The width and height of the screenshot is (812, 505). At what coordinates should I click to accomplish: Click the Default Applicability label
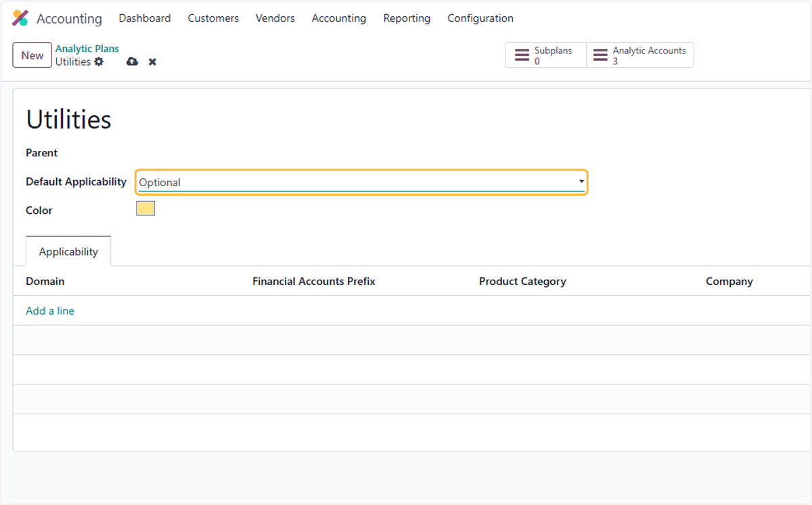point(76,181)
